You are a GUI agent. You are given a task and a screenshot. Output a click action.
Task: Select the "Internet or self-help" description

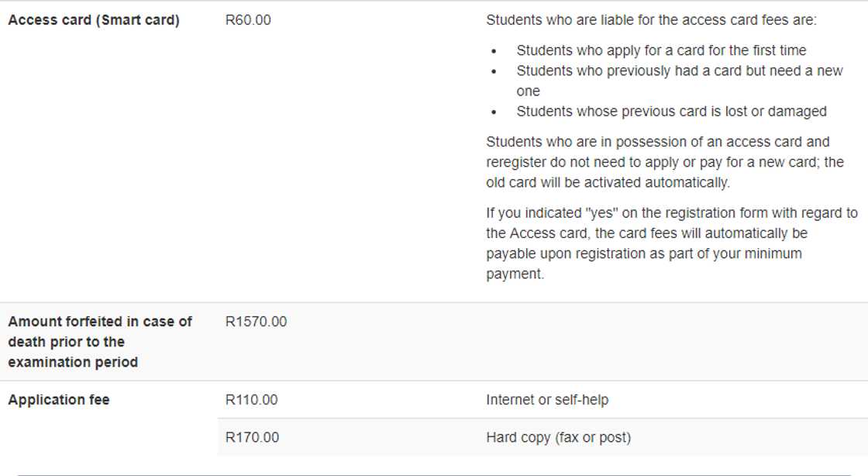tap(547, 400)
